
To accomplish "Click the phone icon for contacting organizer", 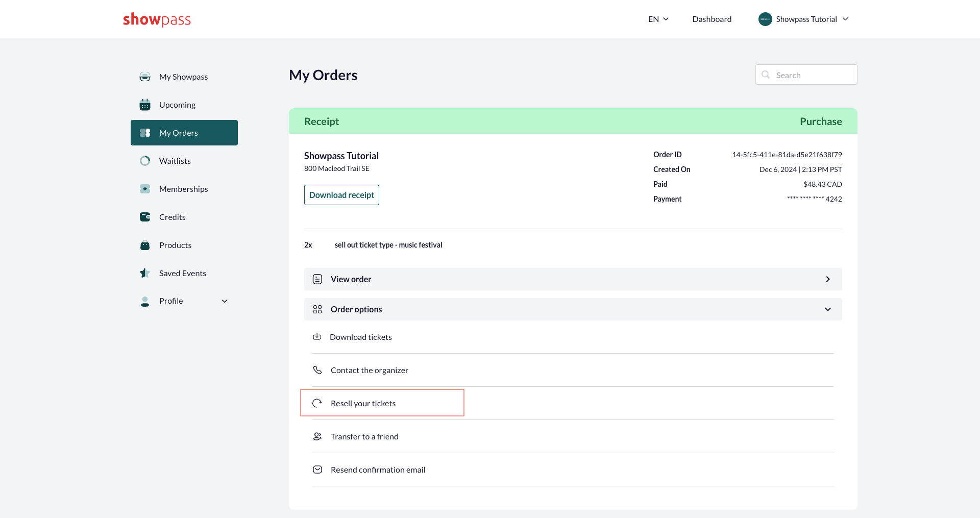I will coord(317,370).
